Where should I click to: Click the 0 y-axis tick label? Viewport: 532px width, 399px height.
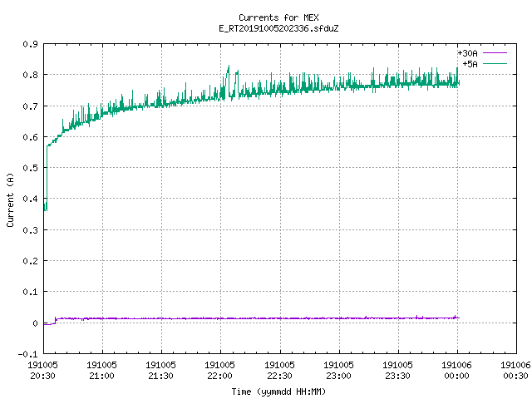click(x=35, y=323)
